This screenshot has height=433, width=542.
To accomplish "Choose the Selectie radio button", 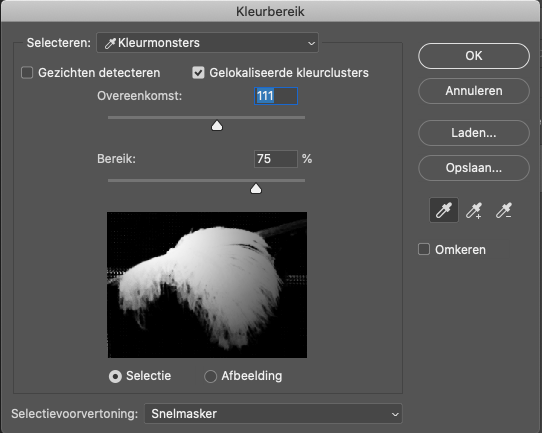I will 115,376.
